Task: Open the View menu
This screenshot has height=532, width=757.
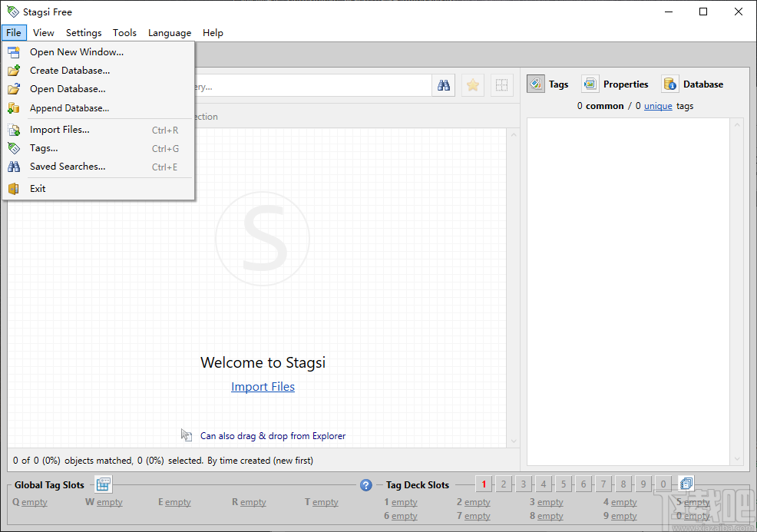Action: (44, 33)
